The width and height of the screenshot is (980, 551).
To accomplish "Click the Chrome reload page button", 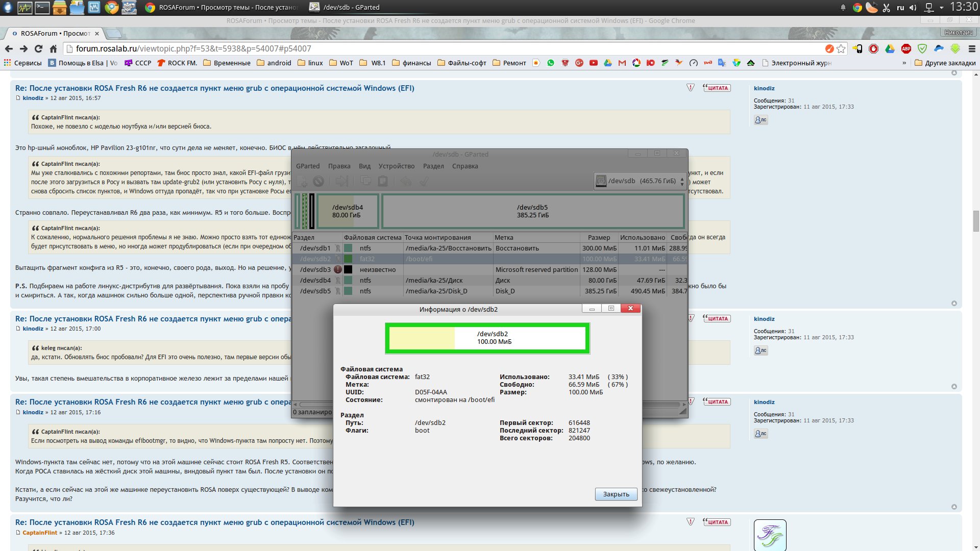I will point(38,49).
